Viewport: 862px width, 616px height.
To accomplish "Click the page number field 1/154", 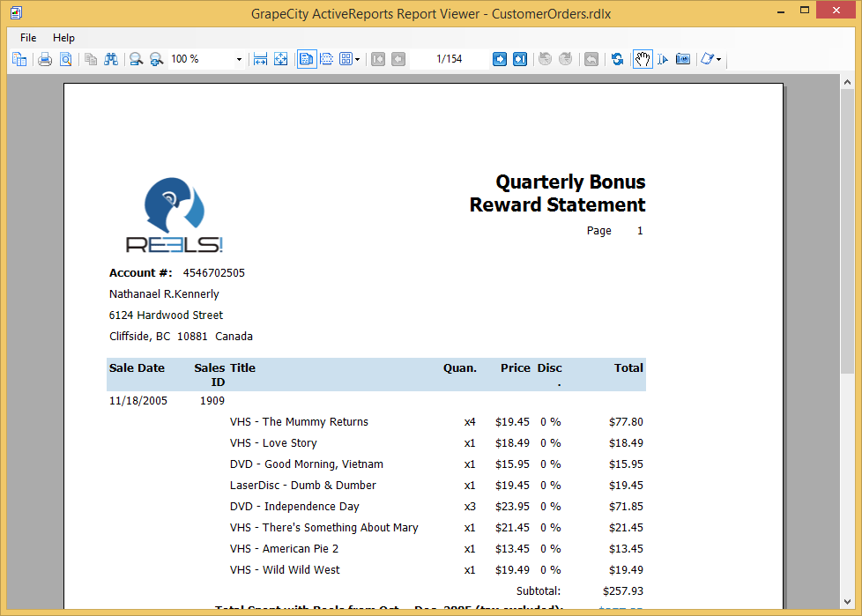I will click(x=449, y=59).
